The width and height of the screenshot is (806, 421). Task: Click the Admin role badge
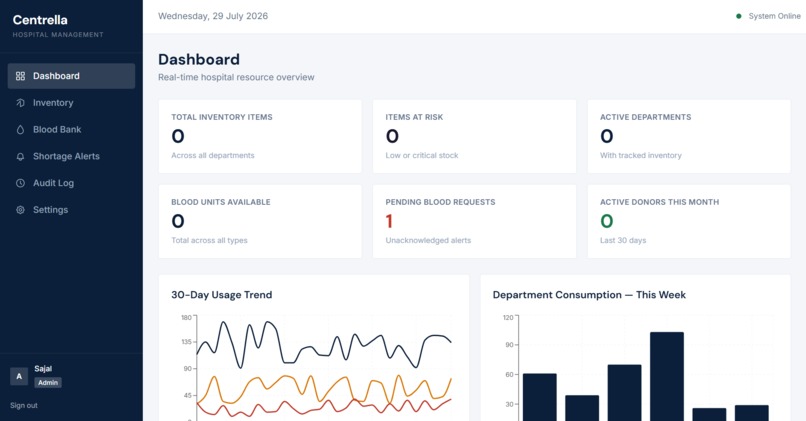(48, 382)
